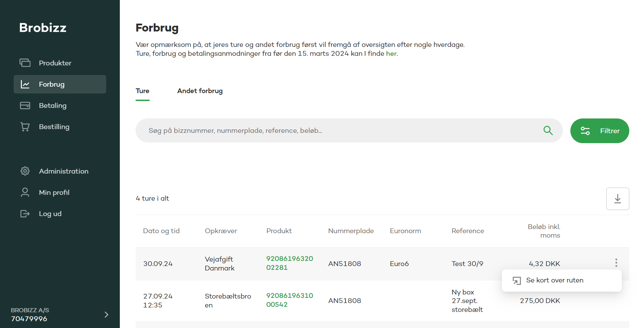Follow the green 'her' link
Image resolution: width=644 pixels, height=328 pixels.
click(x=391, y=54)
